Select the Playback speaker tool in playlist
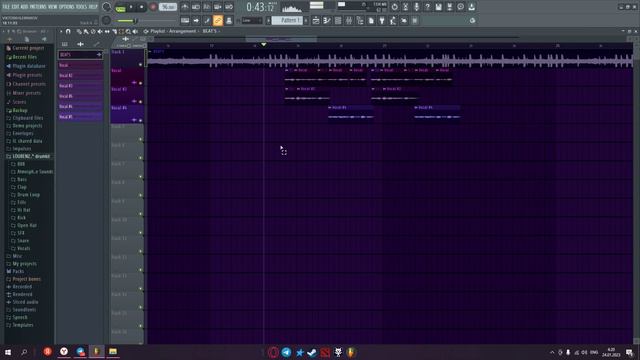This screenshot has height=360, width=640. click(135, 31)
